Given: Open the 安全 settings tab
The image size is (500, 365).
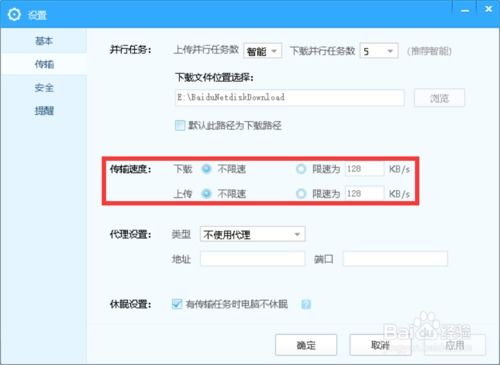Looking at the screenshot, I should click(x=44, y=88).
